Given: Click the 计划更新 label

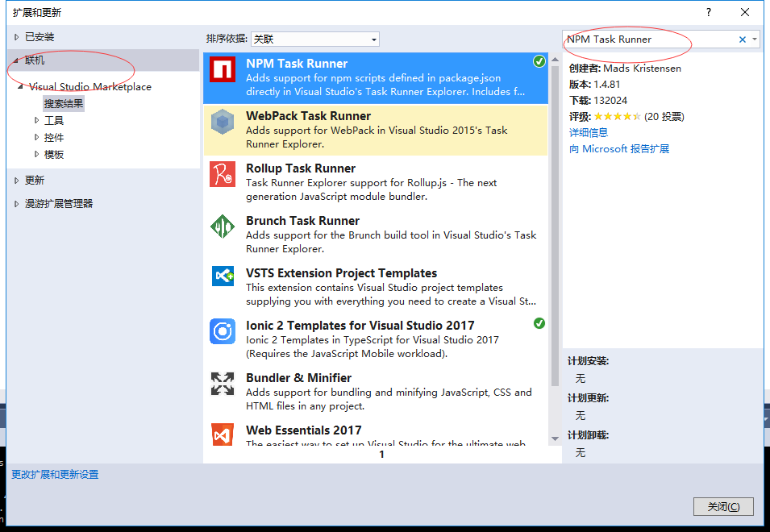Looking at the screenshot, I should coord(588,398).
